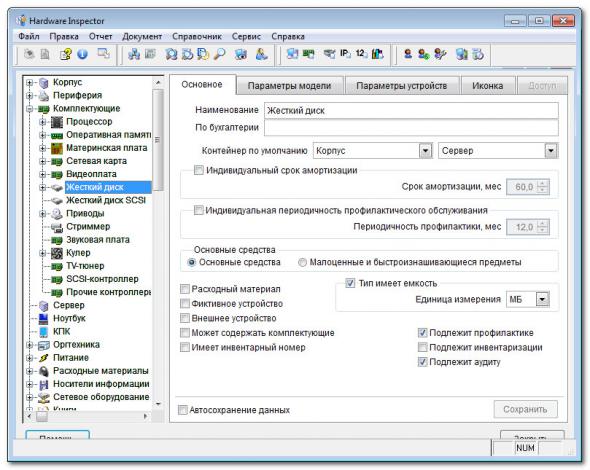This screenshot has height=470, width=590.
Task: Click the Процессор chip icon in tree
Action: click(57, 122)
